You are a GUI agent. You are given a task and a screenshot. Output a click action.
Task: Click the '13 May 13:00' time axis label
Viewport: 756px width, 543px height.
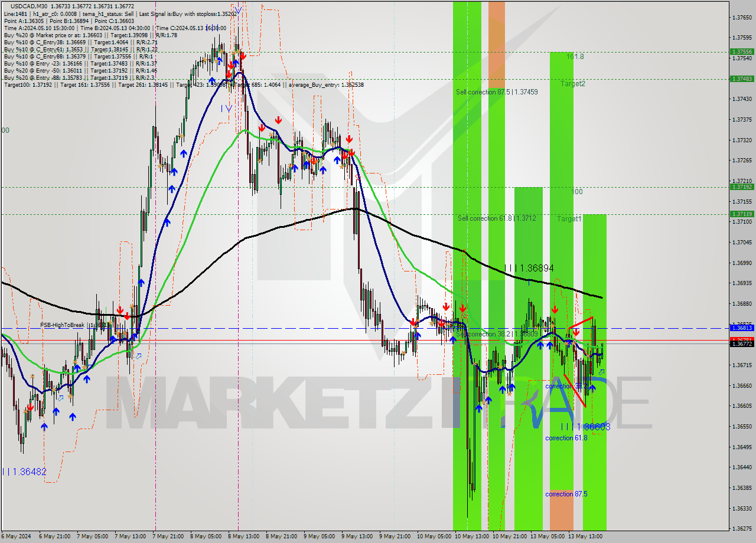[x=585, y=537]
